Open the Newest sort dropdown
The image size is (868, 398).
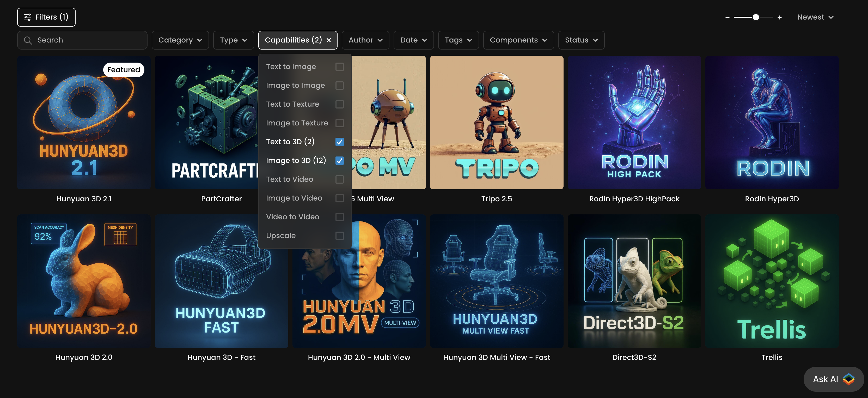pos(815,17)
